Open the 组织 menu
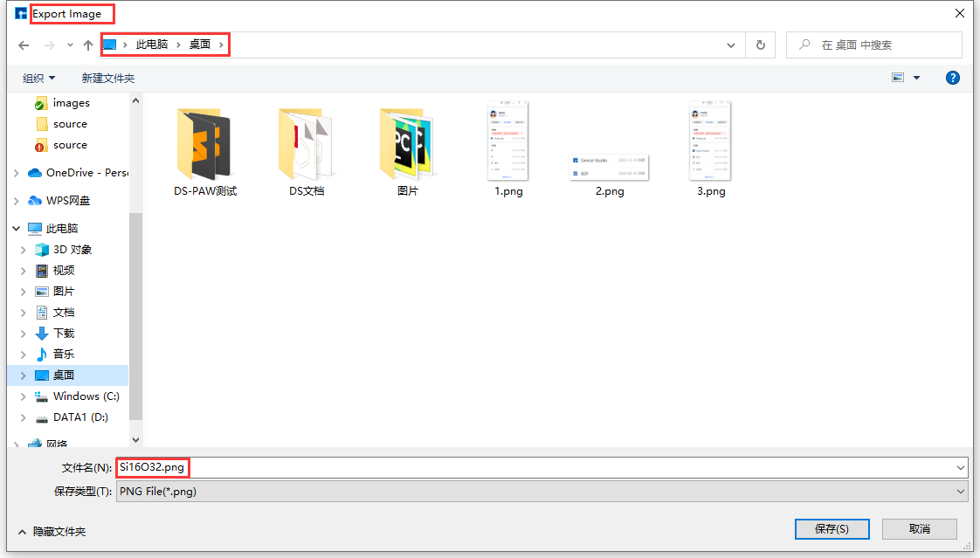The height and width of the screenshot is (558, 980). coord(38,78)
